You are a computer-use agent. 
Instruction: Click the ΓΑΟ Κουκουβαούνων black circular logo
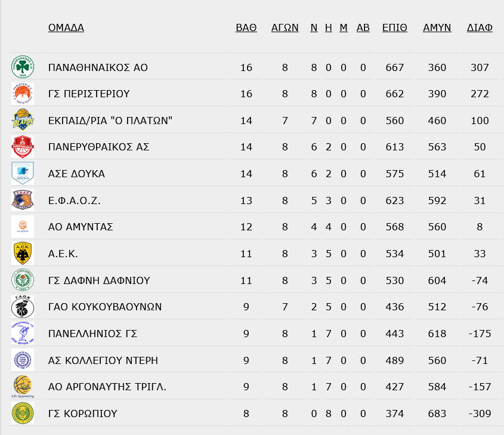coord(23,307)
